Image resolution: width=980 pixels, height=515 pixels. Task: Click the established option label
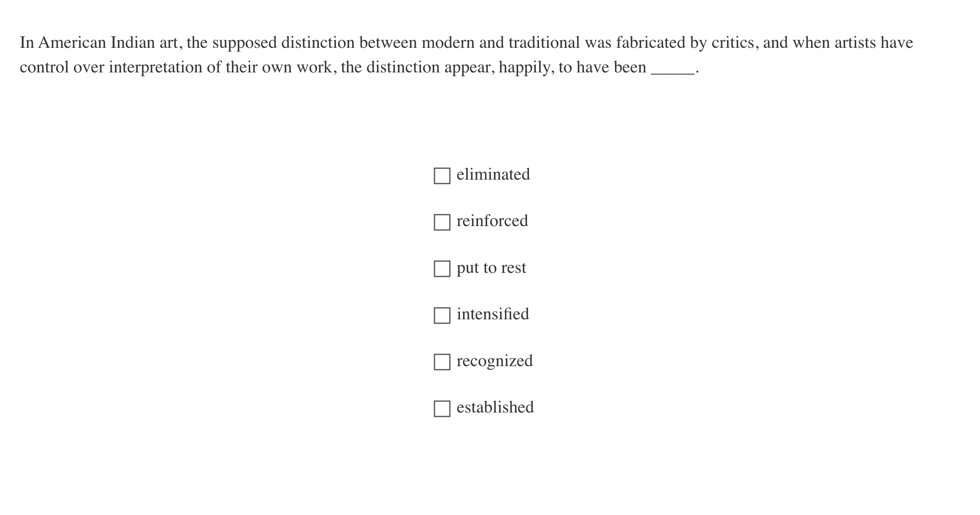[495, 407]
